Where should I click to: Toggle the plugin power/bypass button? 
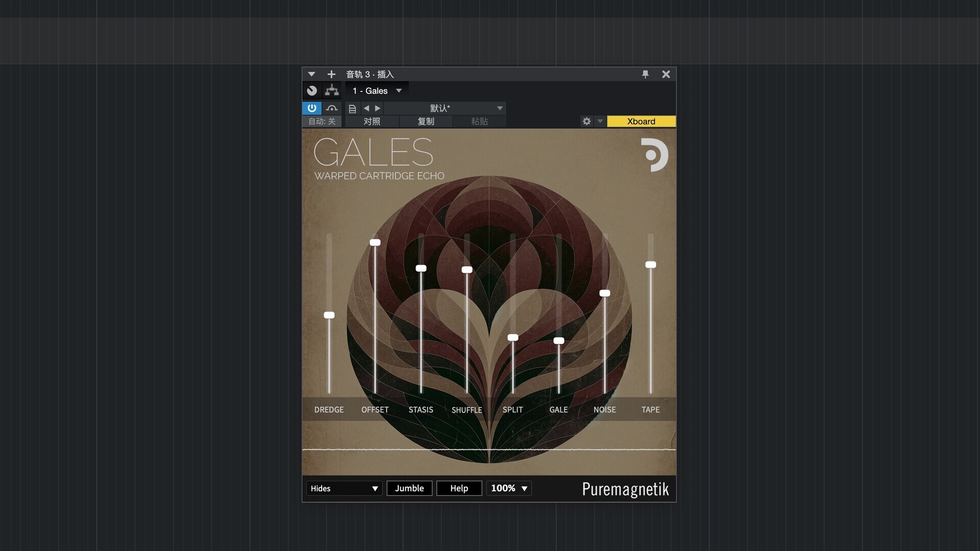[x=312, y=108]
